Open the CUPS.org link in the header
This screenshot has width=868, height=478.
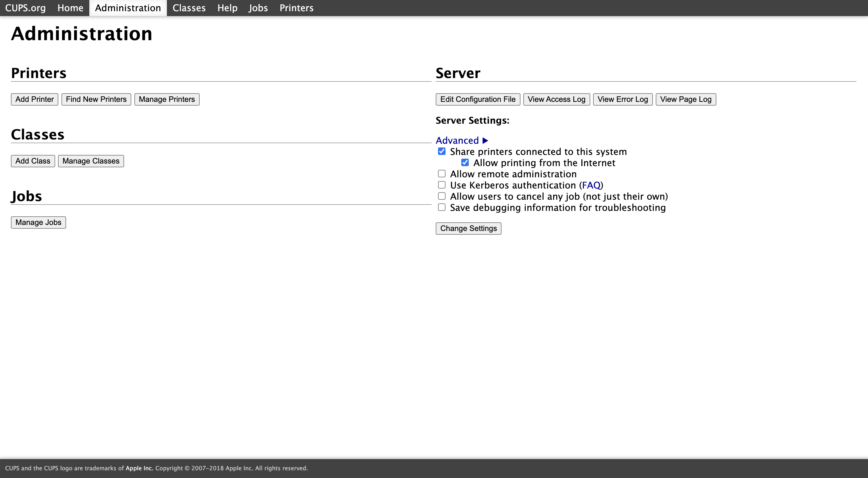pos(25,8)
